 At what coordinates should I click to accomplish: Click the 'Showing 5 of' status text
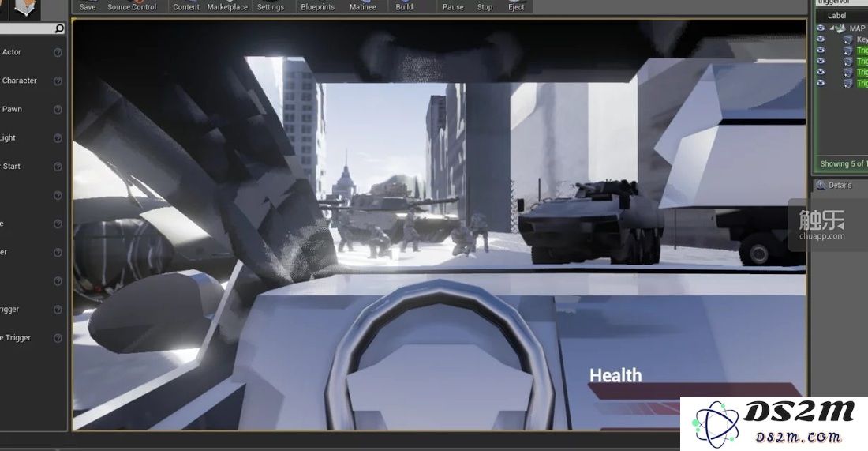(843, 164)
